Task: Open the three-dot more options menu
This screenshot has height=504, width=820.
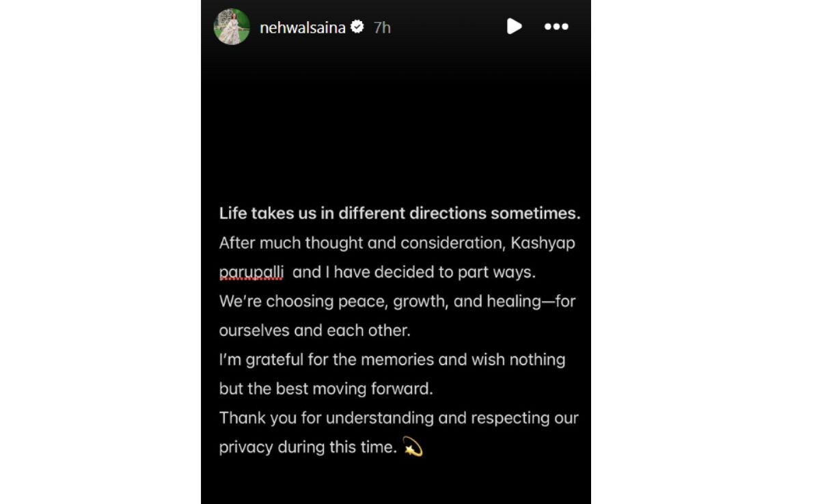Action: point(556,27)
